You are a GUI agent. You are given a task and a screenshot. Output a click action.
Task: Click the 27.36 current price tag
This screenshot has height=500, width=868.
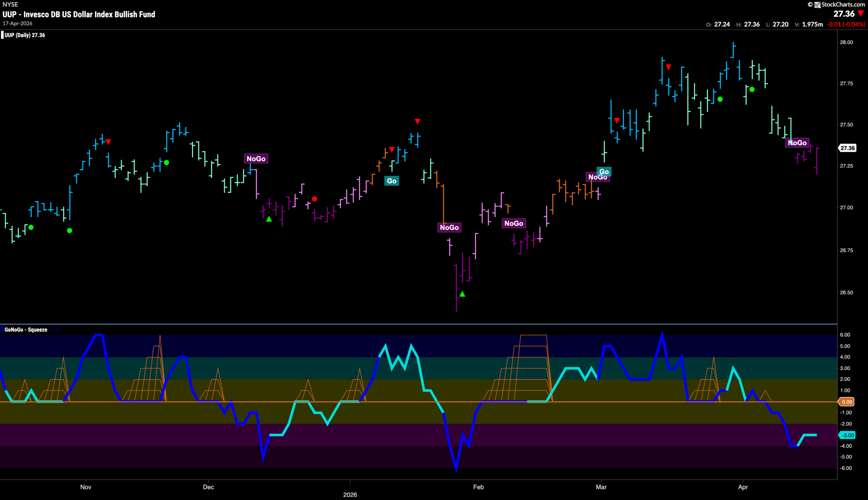pyautogui.click(x=847, y=148)
